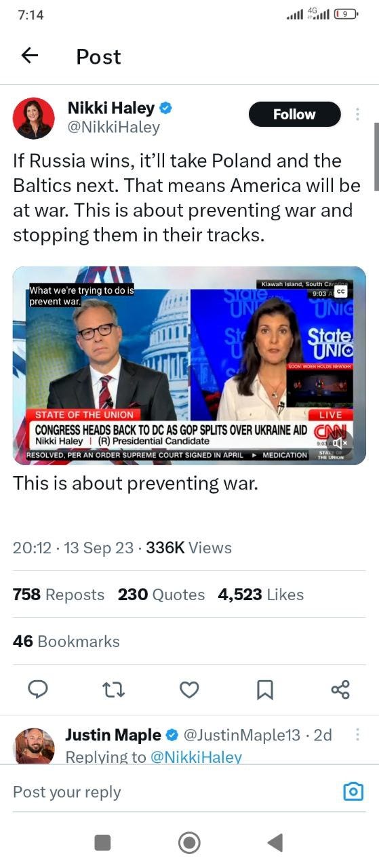Screen dimensions: 379x868
Task: Open more options on Justin Maple reply
Action: tap(357, 734)
